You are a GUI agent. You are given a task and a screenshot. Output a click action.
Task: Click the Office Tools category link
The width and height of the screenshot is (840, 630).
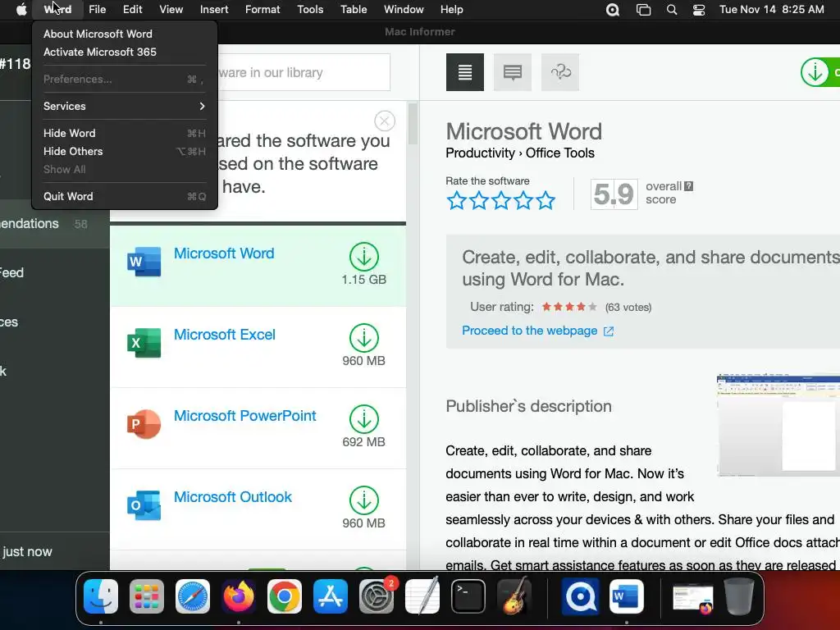click(x=559, y=153)
